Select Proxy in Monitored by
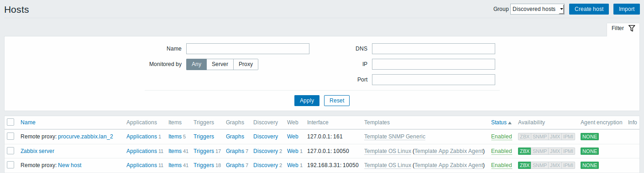The image size is (644, 173). tap(246, 64)
